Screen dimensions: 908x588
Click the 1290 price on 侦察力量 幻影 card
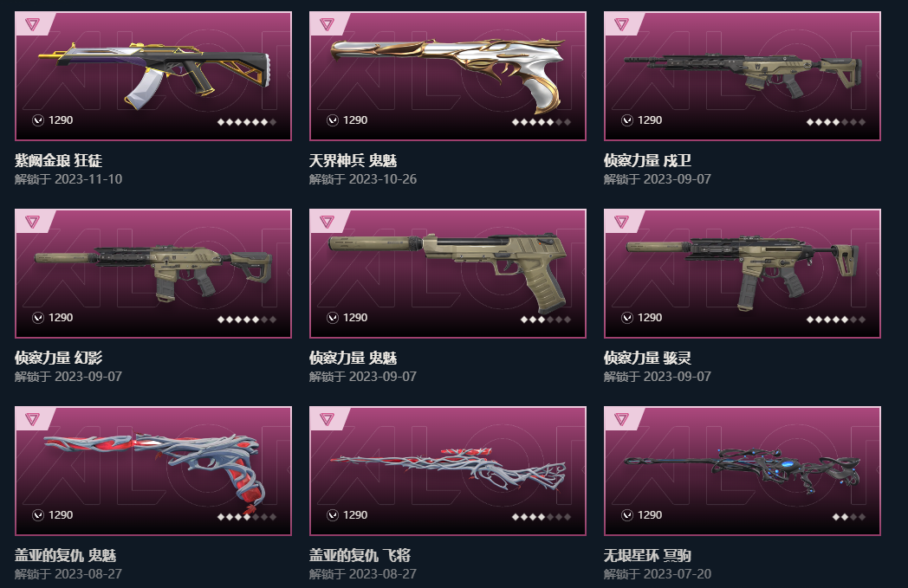click(61, 318)
